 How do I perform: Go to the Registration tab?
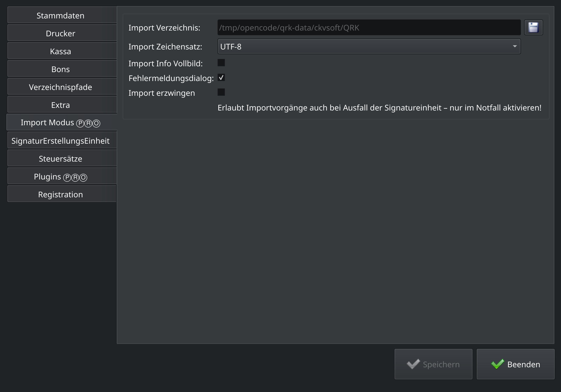point(62,194)
